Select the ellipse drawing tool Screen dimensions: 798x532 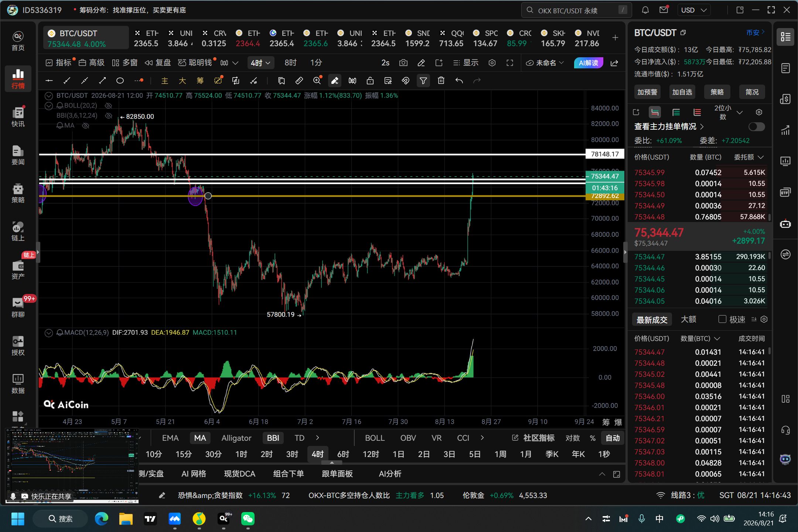point(120,81)
